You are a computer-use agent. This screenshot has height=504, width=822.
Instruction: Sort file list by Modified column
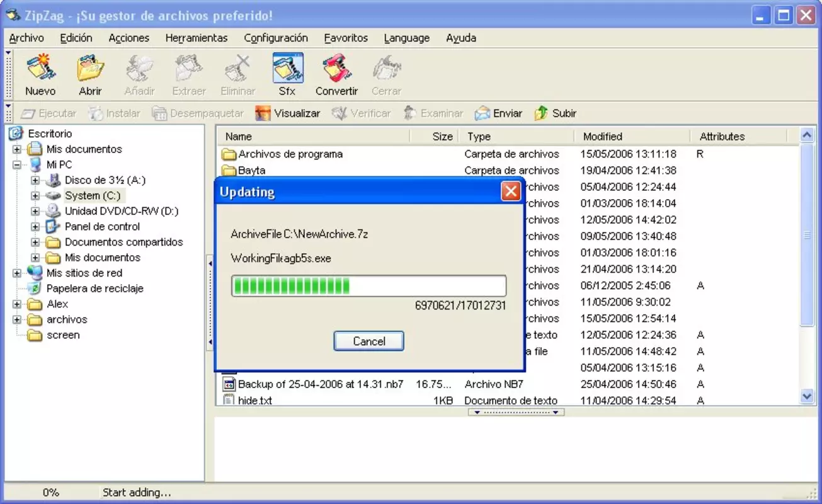click(x=632, y=136)
